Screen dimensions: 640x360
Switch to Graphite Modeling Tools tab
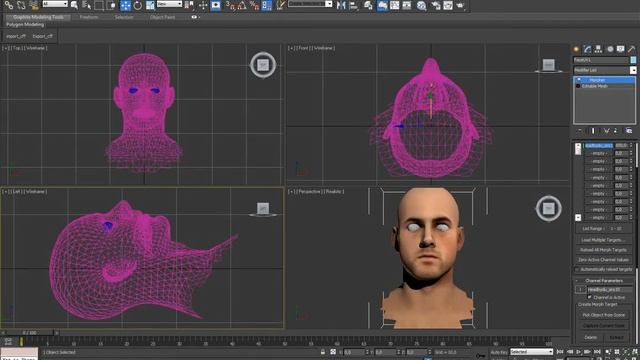[x=38, y=17]
